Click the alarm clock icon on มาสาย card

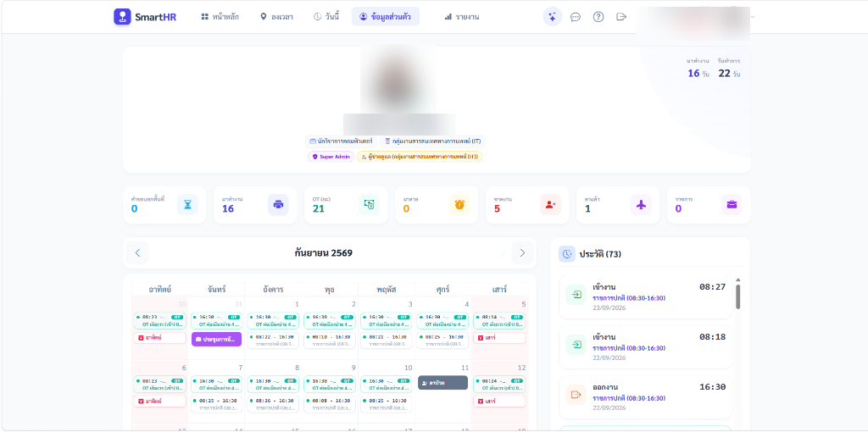[459, 205]
